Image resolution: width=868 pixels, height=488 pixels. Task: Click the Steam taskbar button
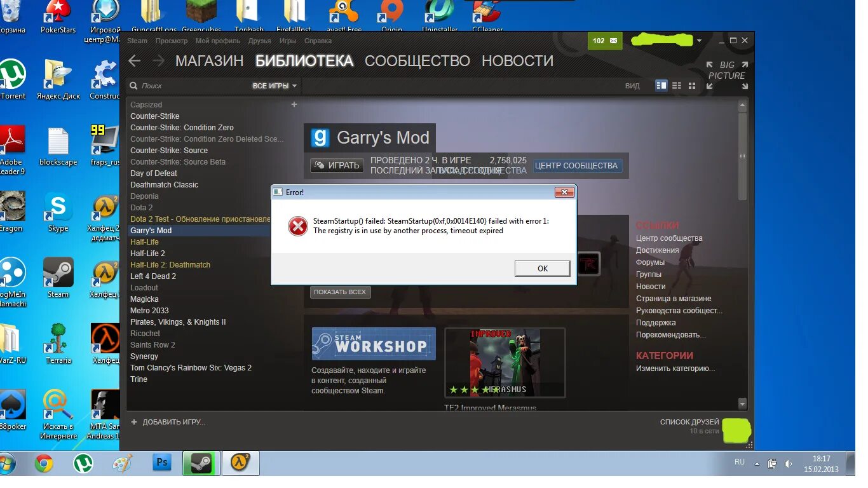coord(201,463)
